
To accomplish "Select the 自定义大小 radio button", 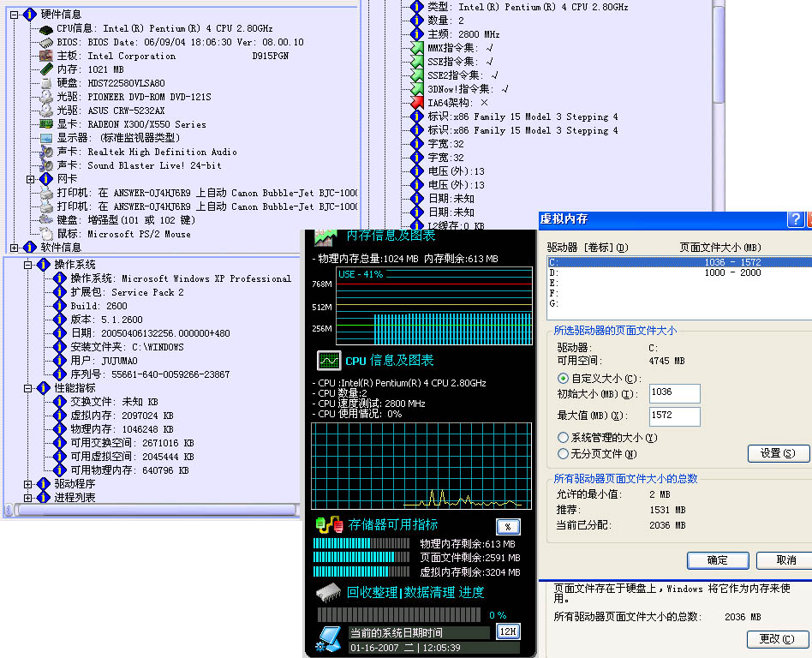I will click(x=563, y=378).
